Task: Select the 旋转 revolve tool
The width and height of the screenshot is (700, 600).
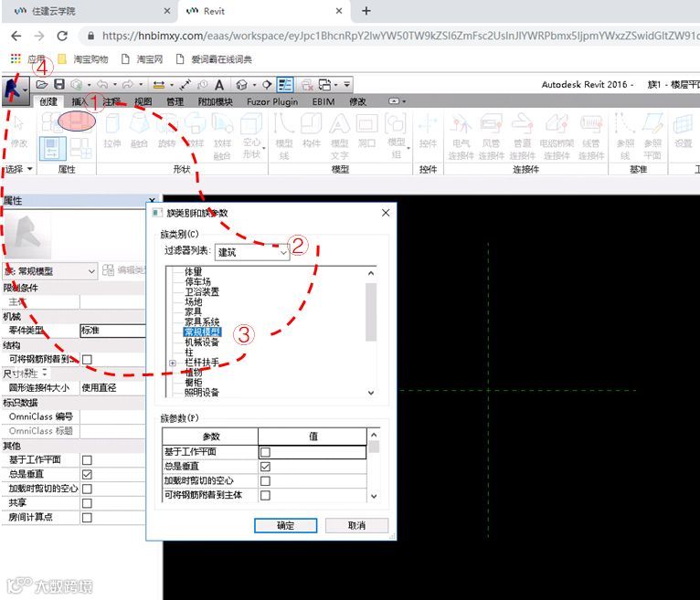Action: 167,131
